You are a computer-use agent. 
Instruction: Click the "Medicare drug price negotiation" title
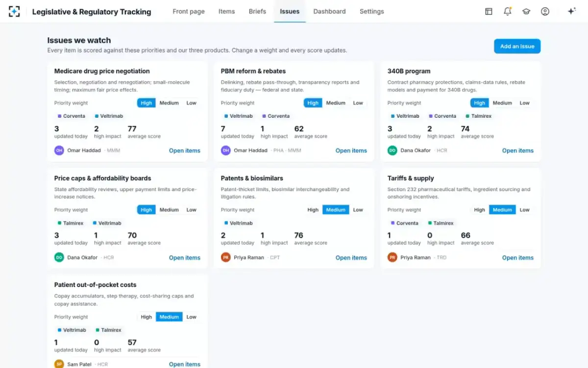[102, 71]
